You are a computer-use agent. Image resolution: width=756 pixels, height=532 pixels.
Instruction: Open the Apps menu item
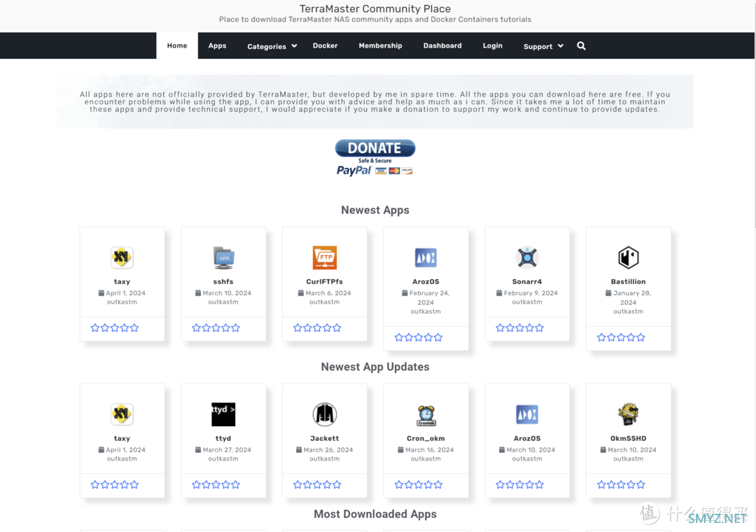pos(217,45)
